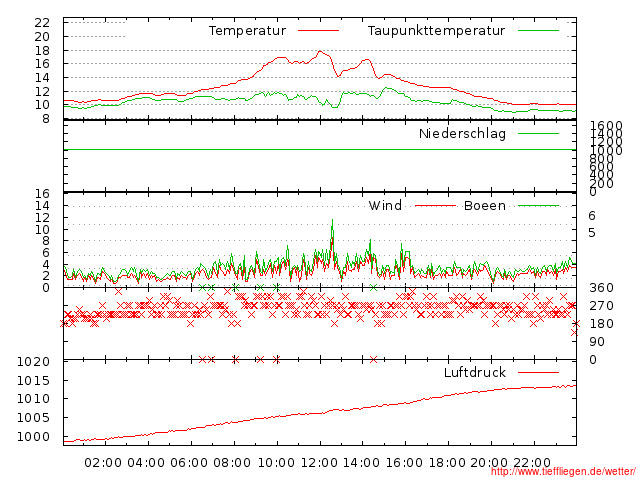Click the red Luftdruck legend line

click(538, 372)
